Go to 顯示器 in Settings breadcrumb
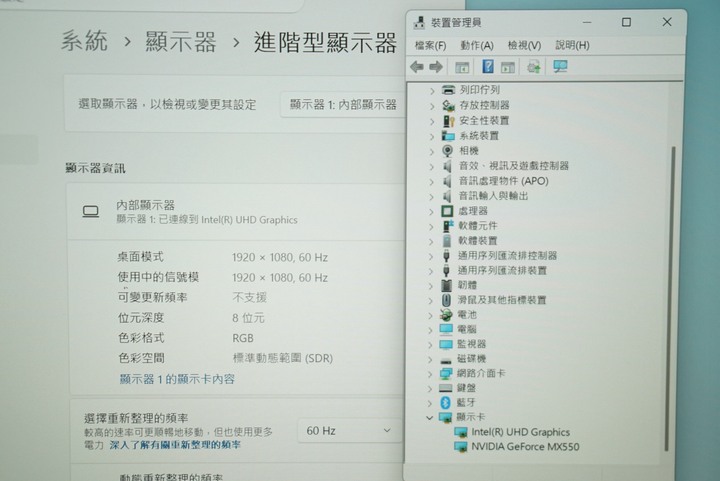This screenshot has height=481, width=720. 181,42
